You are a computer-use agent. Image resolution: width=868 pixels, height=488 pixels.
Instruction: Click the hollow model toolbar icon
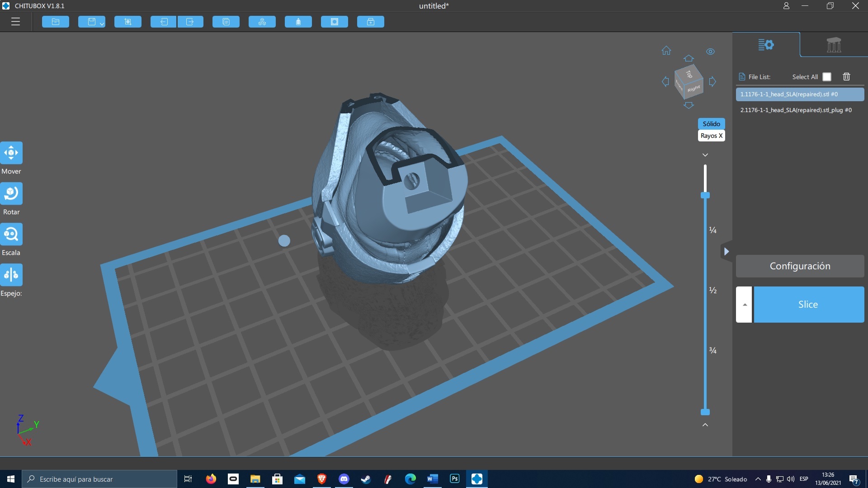298,22
